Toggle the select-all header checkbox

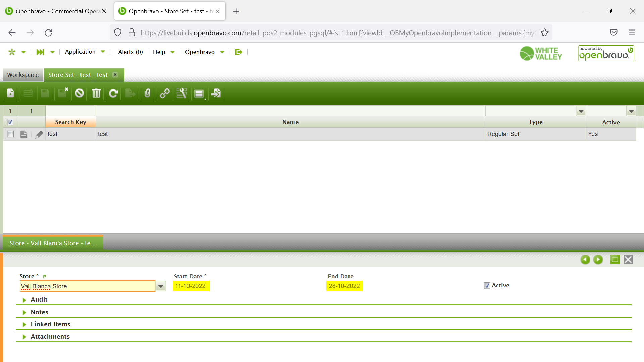[x=10, y=122]
